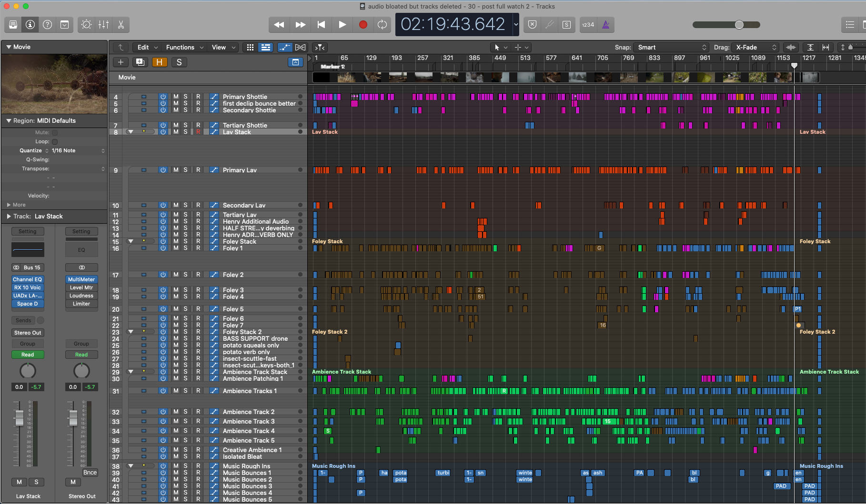
Task: Duplicate the selected track
Action: click(x=140, y=62)
